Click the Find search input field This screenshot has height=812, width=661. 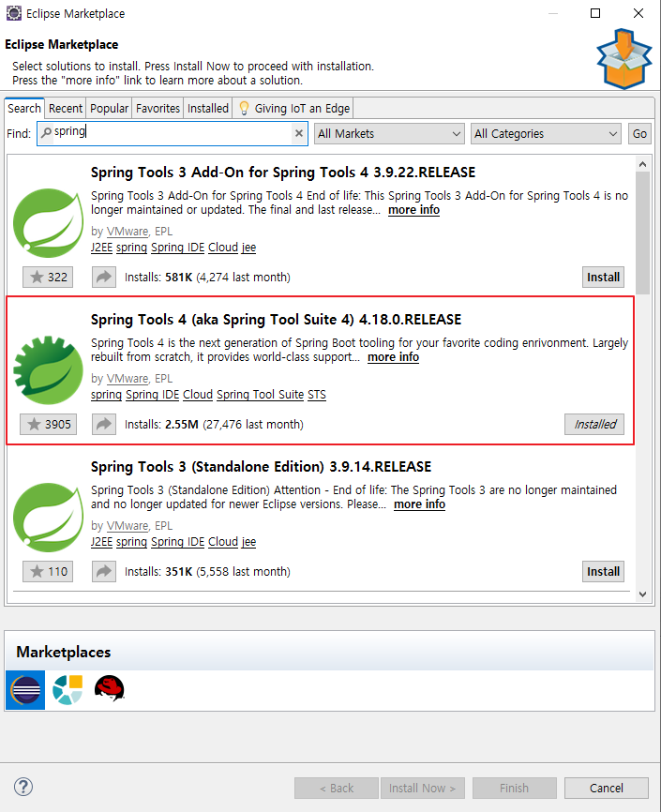pyautogui.click(x=172, y=133)
